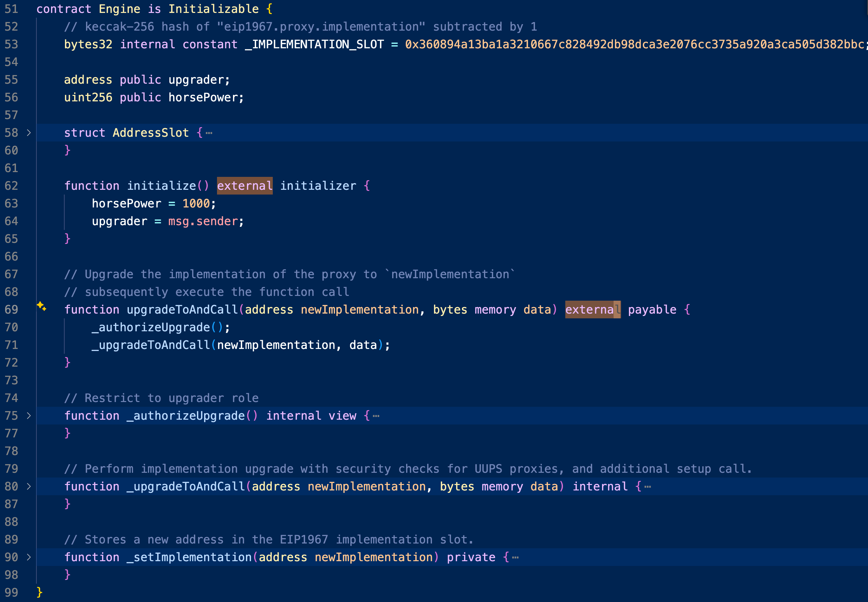The width and height of the screenshot is (868, 602).
Task: Click line number 51 at contract declaration
Action: click(x=11, y=9)
